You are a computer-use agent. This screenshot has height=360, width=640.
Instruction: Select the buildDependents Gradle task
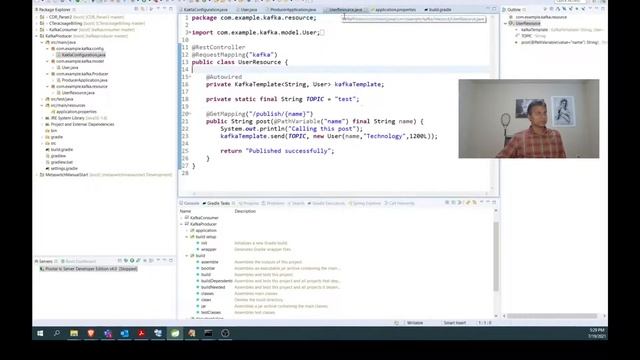[216, 281]
